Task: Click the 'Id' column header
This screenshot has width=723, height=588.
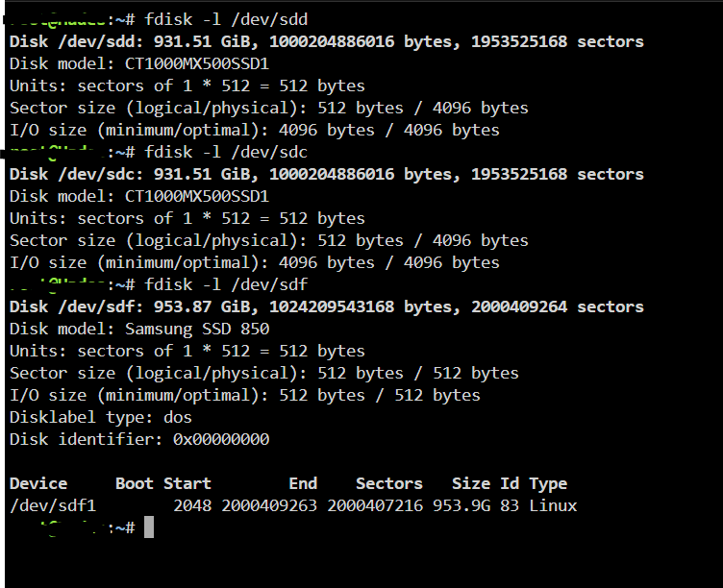Action: [x=510, y=484]
